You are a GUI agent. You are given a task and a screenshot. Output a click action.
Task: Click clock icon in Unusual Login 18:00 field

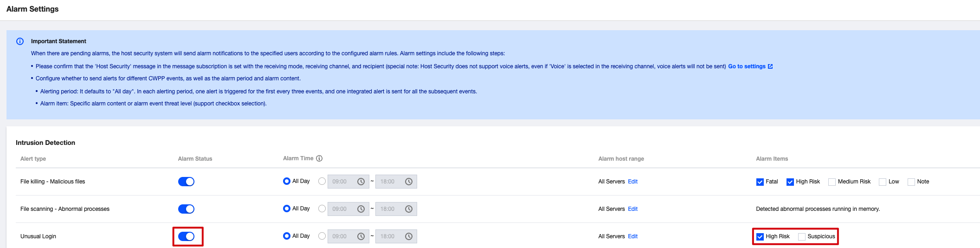409,236
